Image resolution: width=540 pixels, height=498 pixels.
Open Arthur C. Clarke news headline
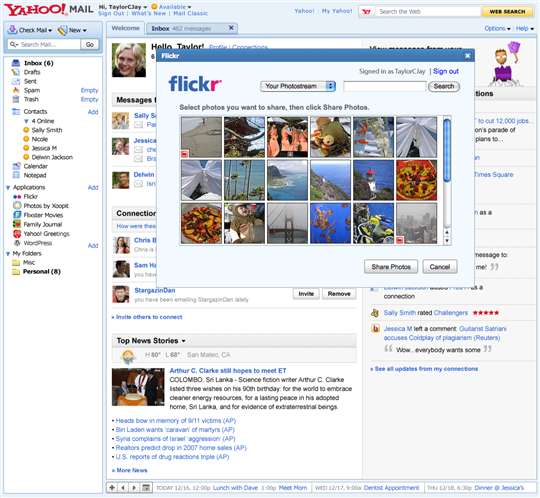tap(228, 371)
